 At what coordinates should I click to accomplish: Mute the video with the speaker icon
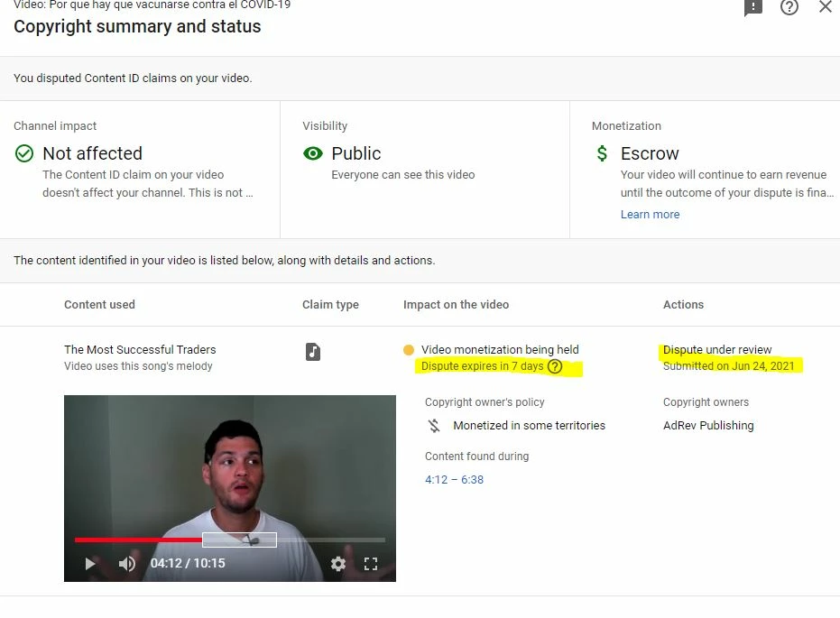tap(127, 563)
